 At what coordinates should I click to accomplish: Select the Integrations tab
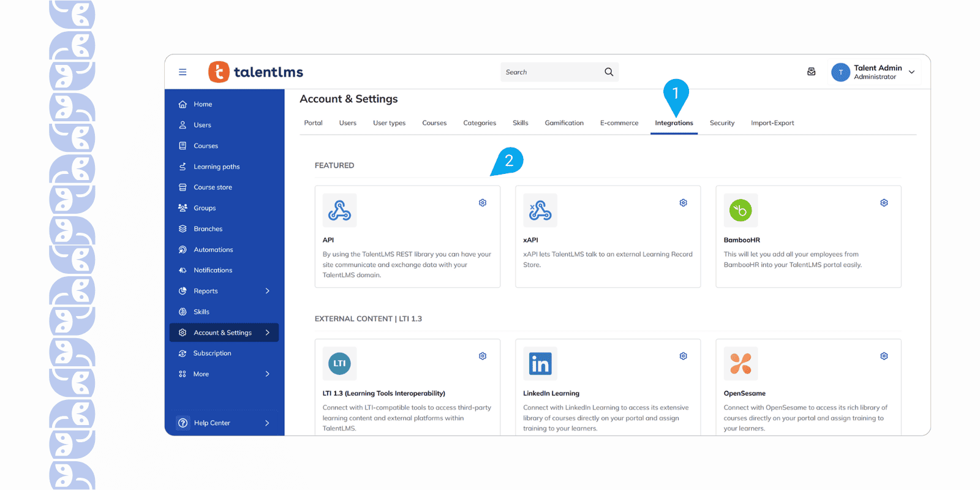coord(674,123)
